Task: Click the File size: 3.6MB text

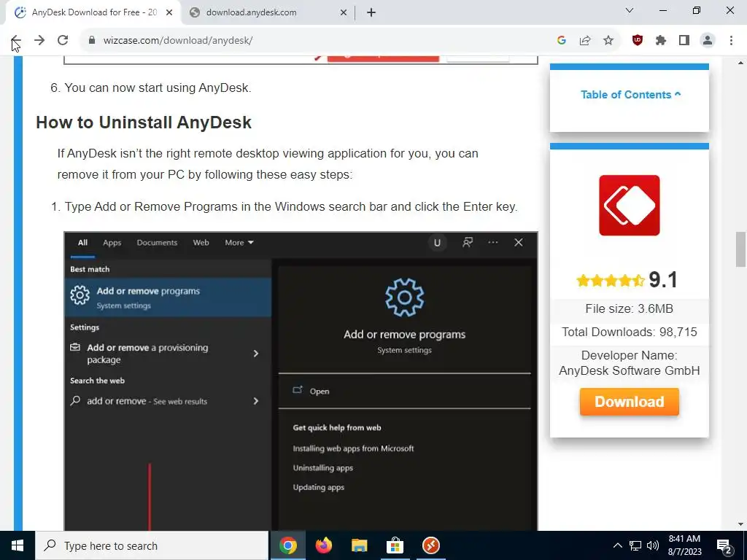Action: coord(630,308)
